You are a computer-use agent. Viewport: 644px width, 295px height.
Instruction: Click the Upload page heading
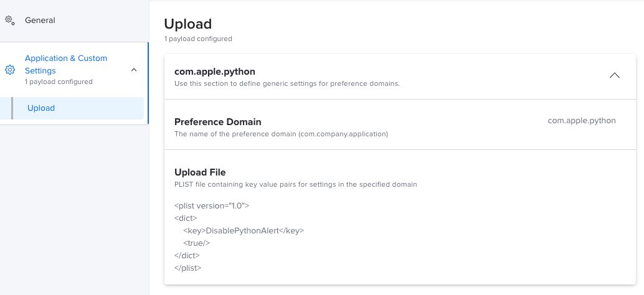click(x=187, y=24)
